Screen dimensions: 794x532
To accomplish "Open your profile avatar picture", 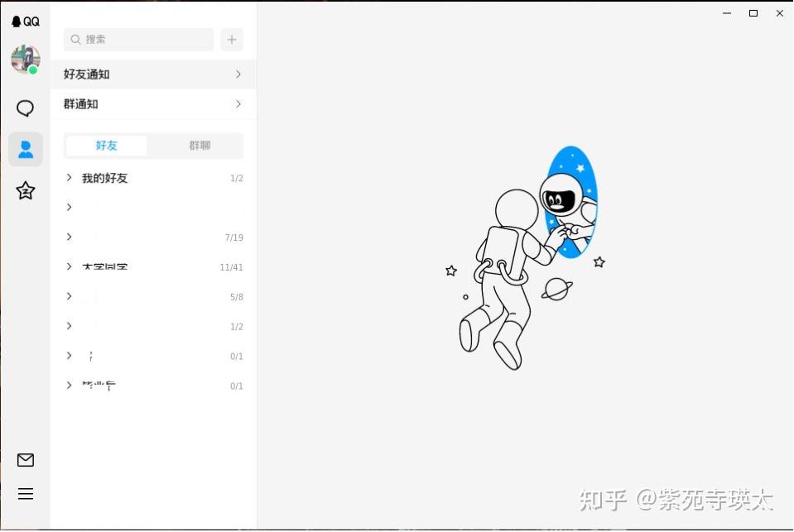I will coord(26,59).
